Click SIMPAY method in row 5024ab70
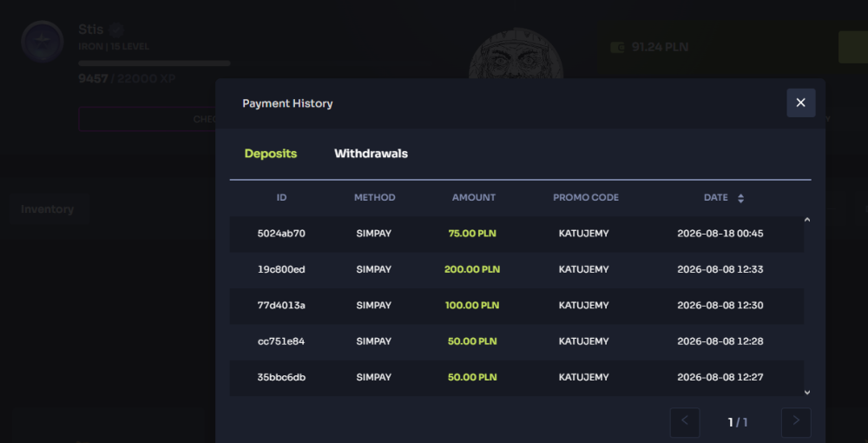This screenshot has width=868, height=443. tap(373, 234)
